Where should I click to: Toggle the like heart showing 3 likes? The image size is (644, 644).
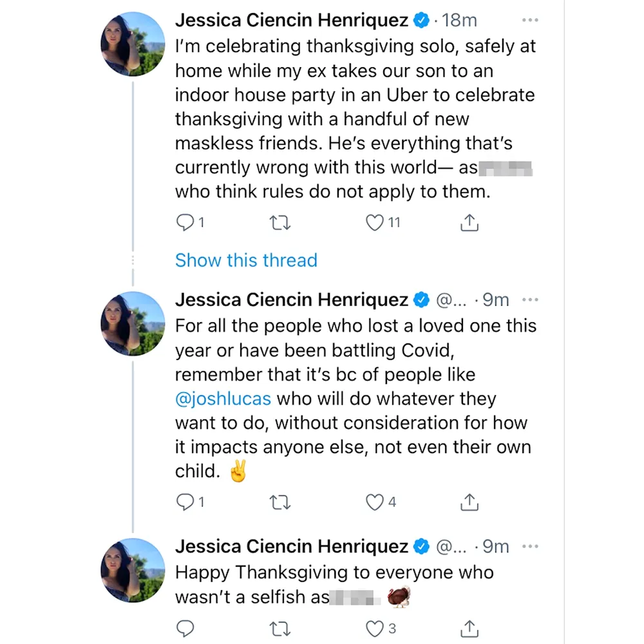374,629
